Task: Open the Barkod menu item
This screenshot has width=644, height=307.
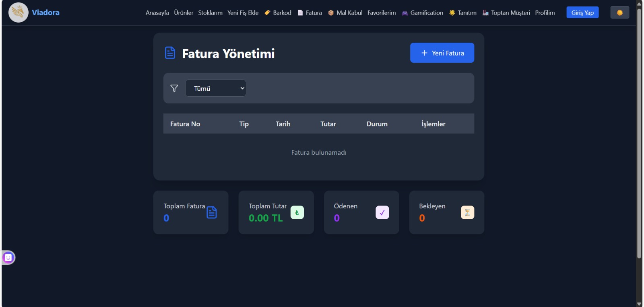Action: pyautogui.click(x=278, y=12)
